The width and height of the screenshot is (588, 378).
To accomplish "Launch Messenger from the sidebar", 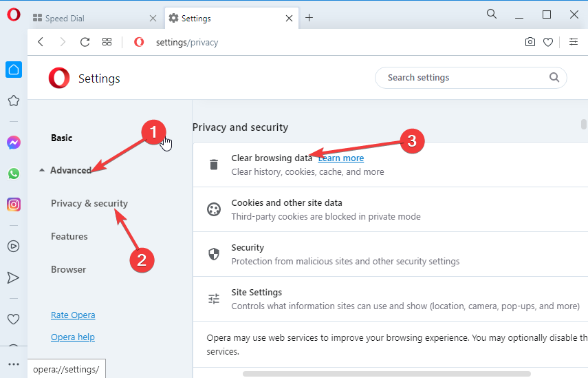I will pos(14,143).
